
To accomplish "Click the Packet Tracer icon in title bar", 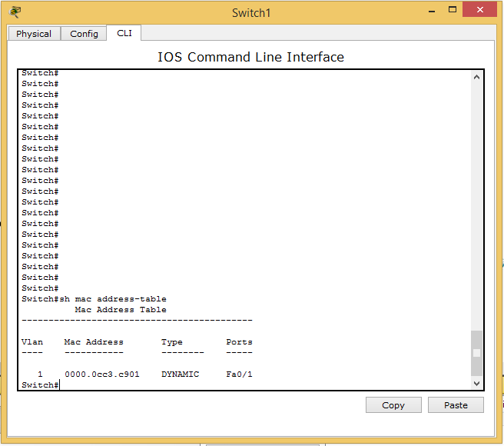I will click(16, 12).
